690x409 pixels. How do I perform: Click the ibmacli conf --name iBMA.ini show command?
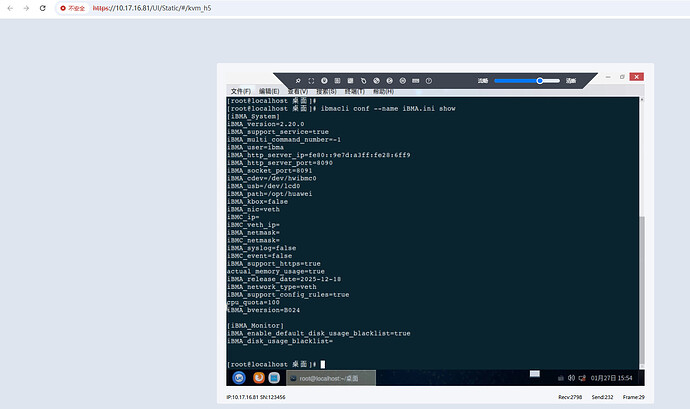click(x=388, y=109)
